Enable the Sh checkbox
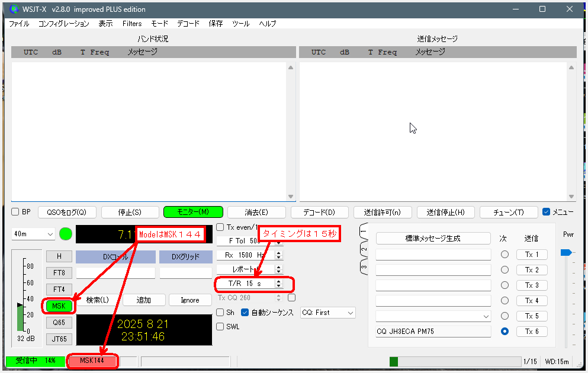Image resolution: width=588 pixels, height=373 pixels. click(x=220, y=312)
